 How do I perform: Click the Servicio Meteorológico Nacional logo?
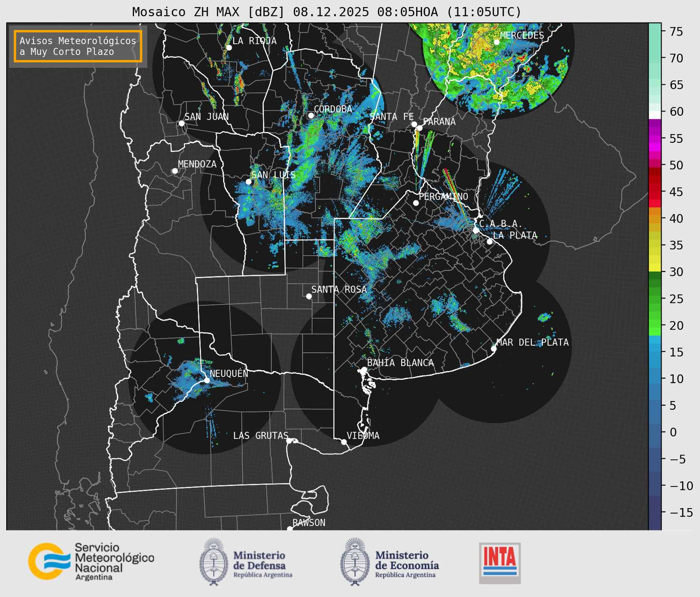pyautogui.click(x=91, y=561)
